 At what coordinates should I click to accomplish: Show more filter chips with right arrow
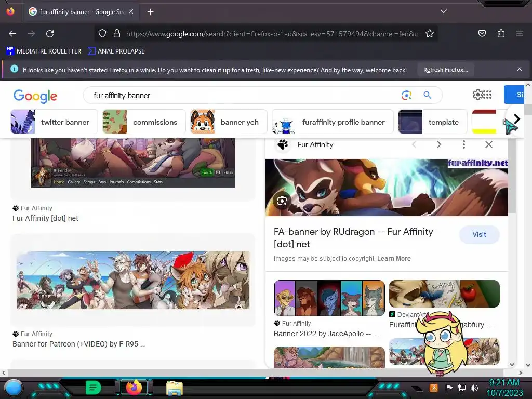(517, 119)
